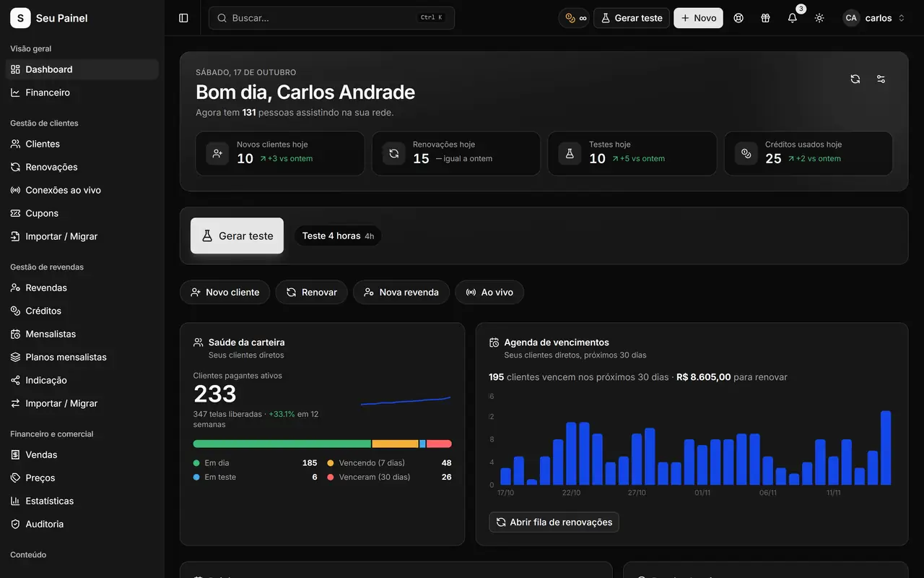924x578 pixels.
Task: Click the Novos clientes hoje stat card
Action: pos(280,153)
